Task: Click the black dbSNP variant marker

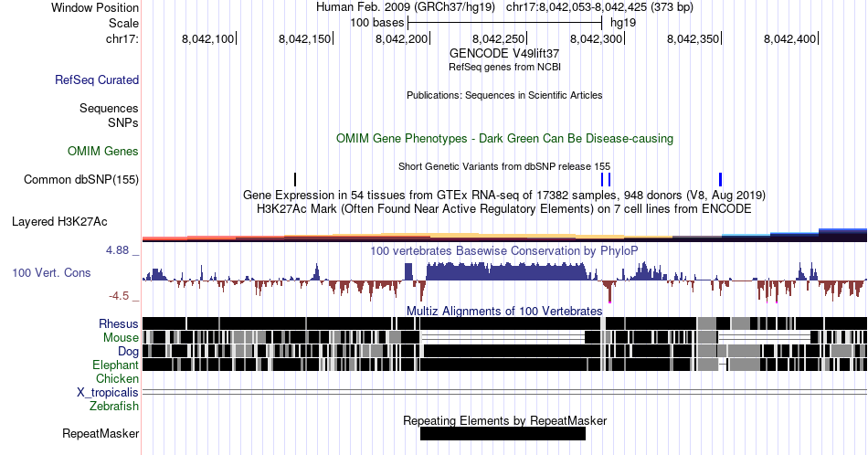Action: pyautogui.click(x=295, y=179)
